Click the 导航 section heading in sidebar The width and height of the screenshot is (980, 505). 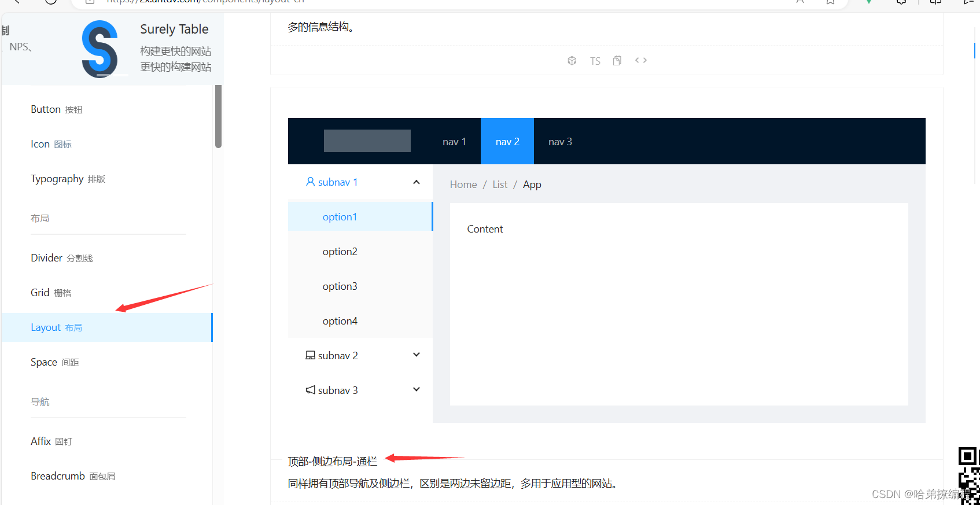(40, 401)
